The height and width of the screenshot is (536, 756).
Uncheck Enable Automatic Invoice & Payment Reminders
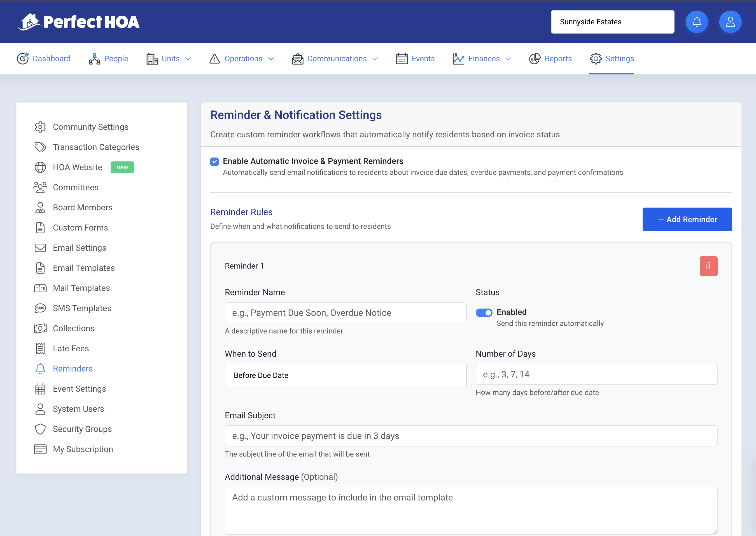(214, 161)
